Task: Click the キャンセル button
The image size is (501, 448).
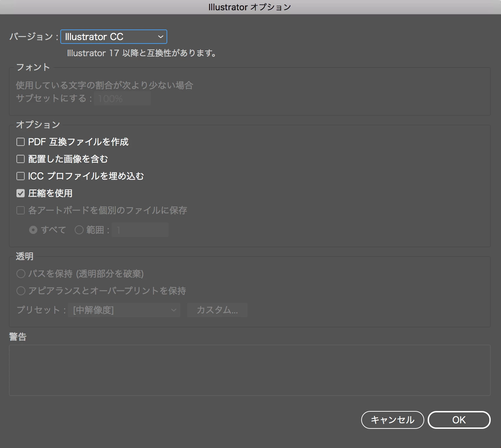Action: click(393, 420)
